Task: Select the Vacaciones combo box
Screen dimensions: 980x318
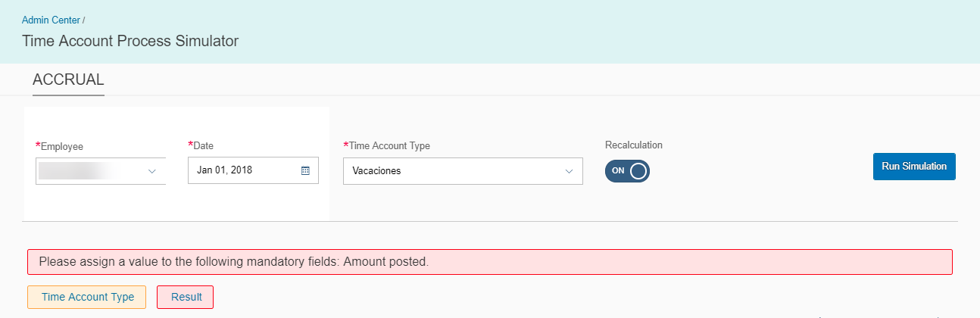Action: [x=463, y=171]
